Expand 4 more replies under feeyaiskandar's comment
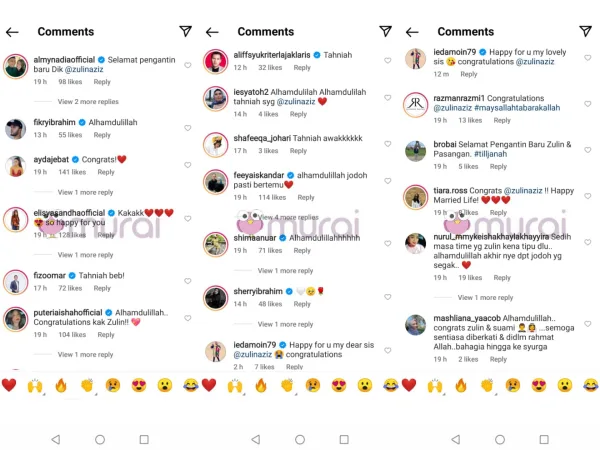 288,217
